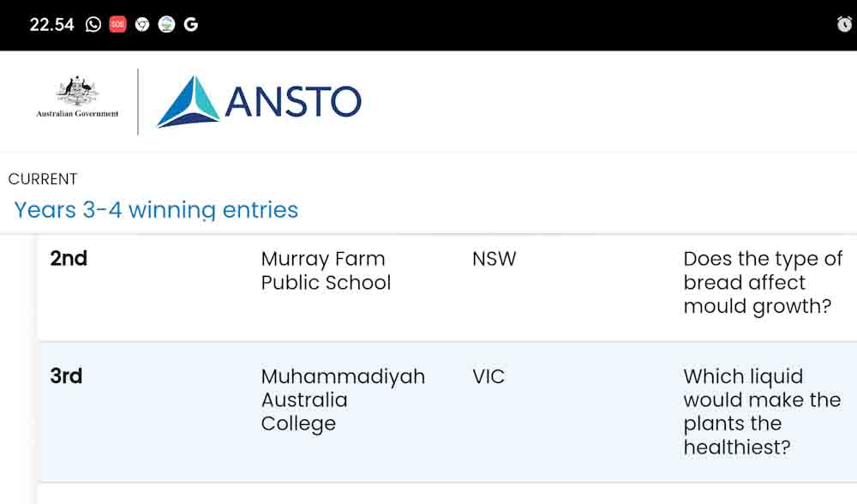Tap the WhatsApp notification icon
Screen dimensions: 857x504
click(93, 25)
